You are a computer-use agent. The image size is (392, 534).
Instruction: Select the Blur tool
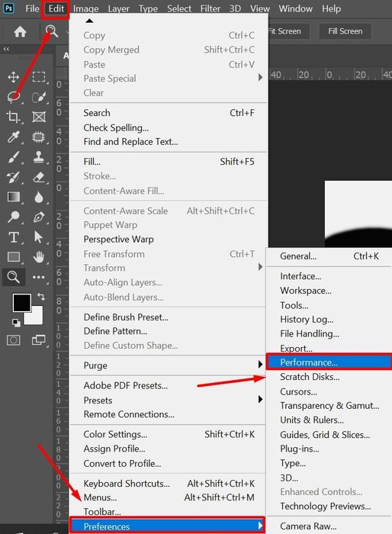[x=38, y=197]
